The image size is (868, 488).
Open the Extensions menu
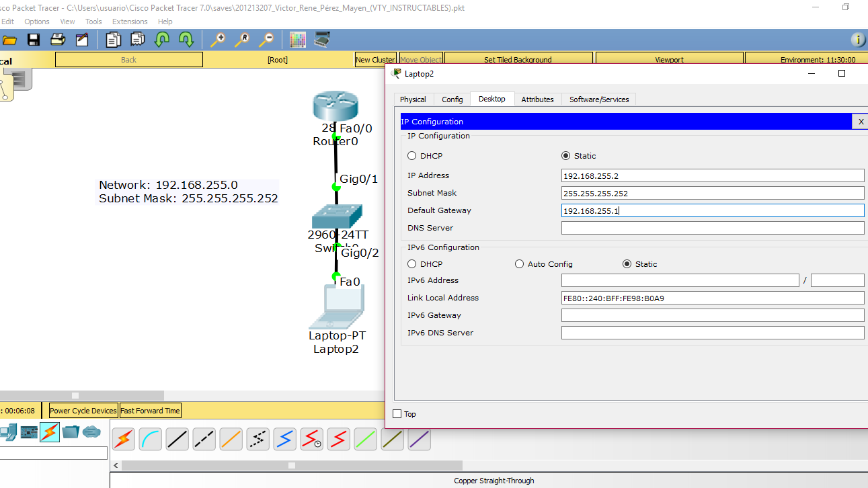pos(130,22)
